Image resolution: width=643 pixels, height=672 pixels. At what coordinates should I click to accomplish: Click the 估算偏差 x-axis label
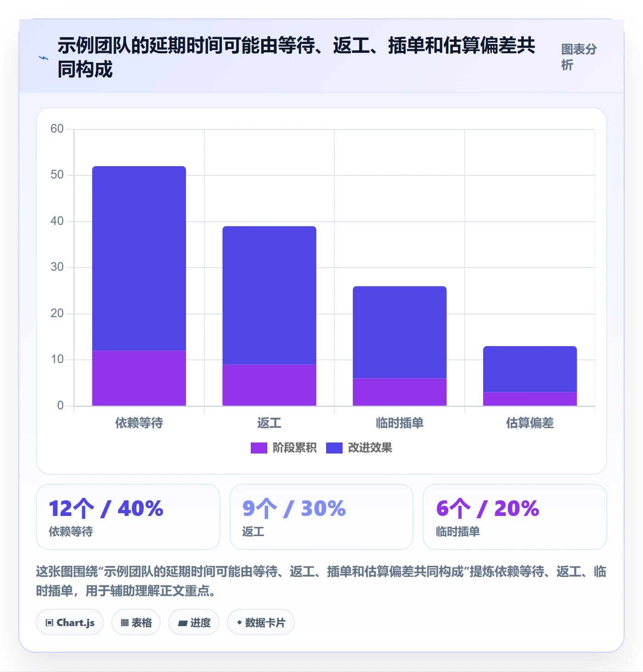click(x=530, y=423)
